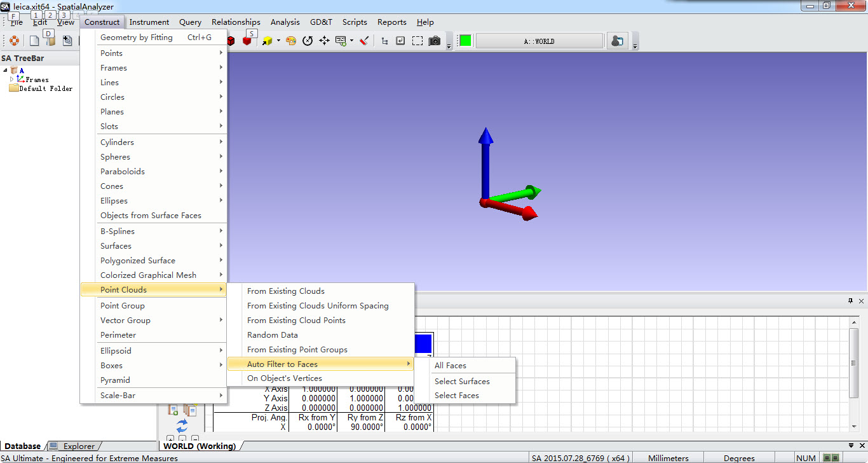Image resolution: width=868 pixels, height=463 pixels.
Task: Click the dashed rectangle selection icon
Action: click(x=417, y=41)
